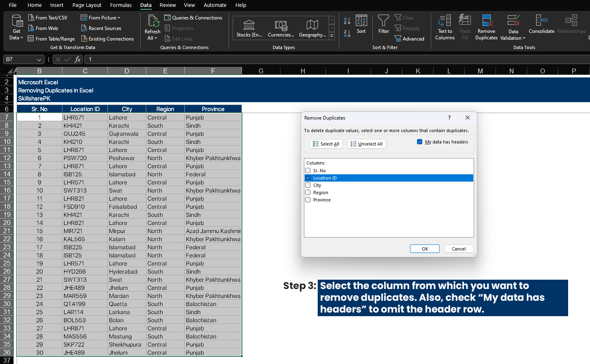Click the formula bar input
The width and height of the screenshot is (590, 364).
[336, 60]
